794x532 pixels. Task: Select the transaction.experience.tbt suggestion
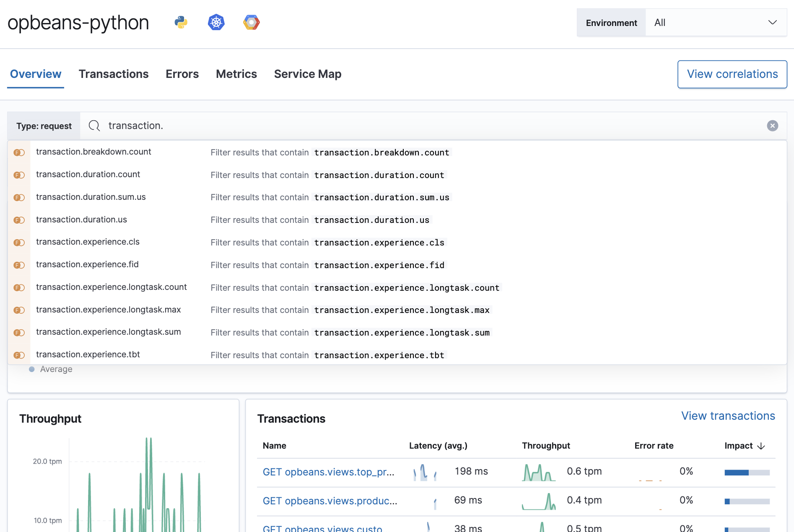tap(88, 354)
